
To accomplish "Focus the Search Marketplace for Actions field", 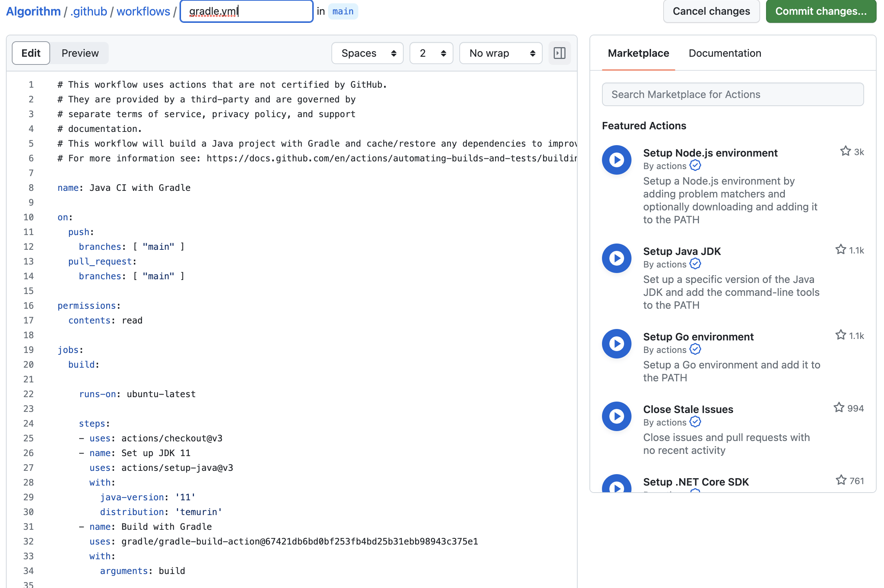I will click(x=732, y=94).
